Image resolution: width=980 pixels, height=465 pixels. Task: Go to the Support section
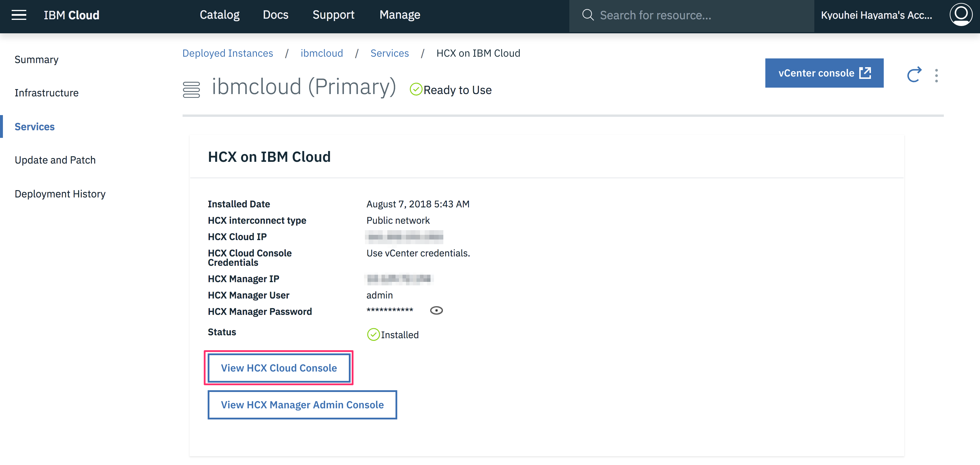click(333, 15)
